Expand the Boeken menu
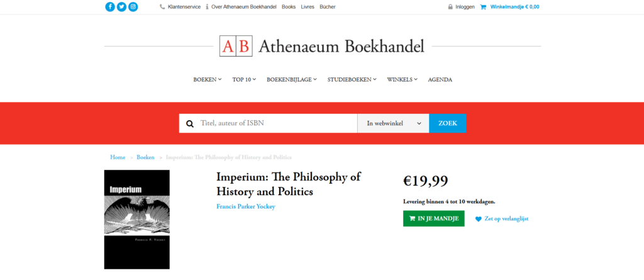Image resolution: width=644 pixels, height=280 pixels. click(x=208, y=79)
